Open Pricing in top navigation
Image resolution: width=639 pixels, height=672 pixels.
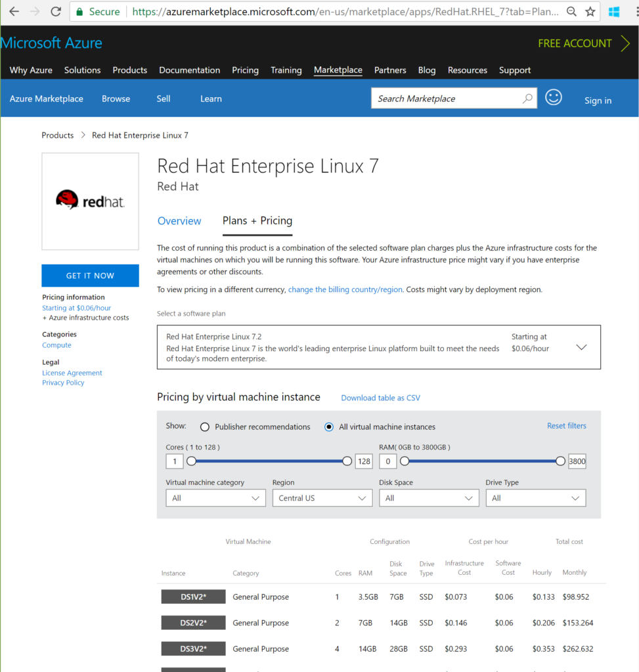tap(246, 70)
